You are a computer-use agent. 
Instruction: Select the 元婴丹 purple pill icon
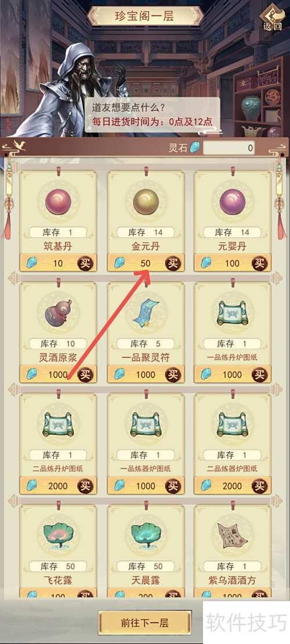click(233, 202)
